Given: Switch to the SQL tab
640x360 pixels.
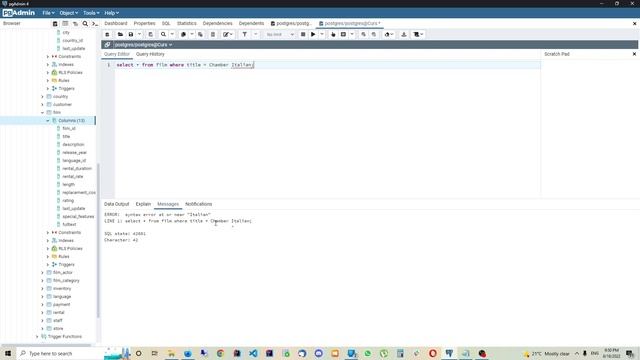Looking at the screenshot, I should coord(166,24).
